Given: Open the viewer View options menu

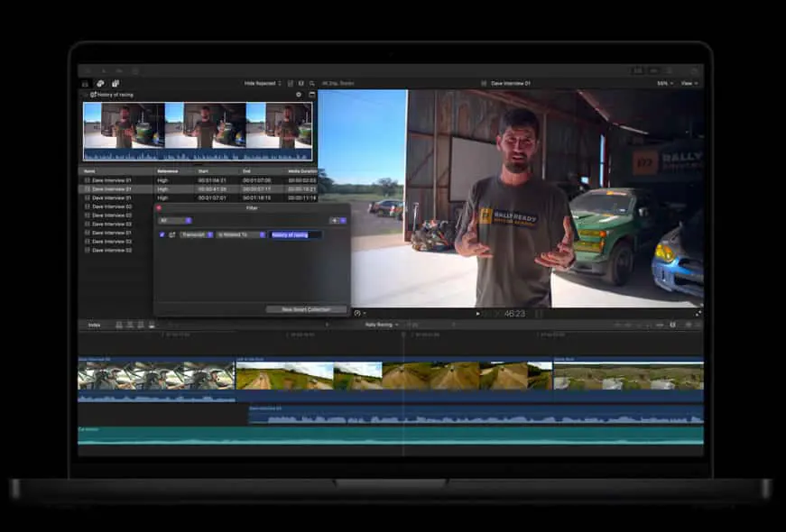Looking at the screenshot, I should 689,83.
